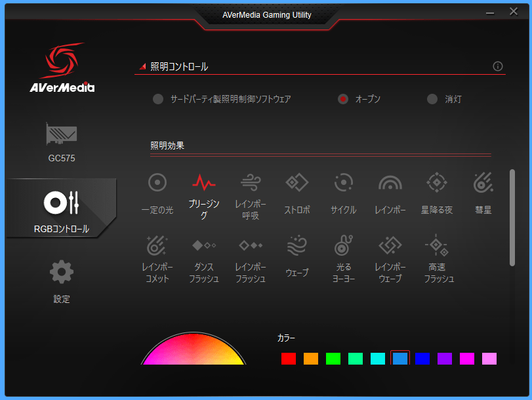Select the 消灯 lights-off radio button
This screenshot has width=532, height=400.
432,99
